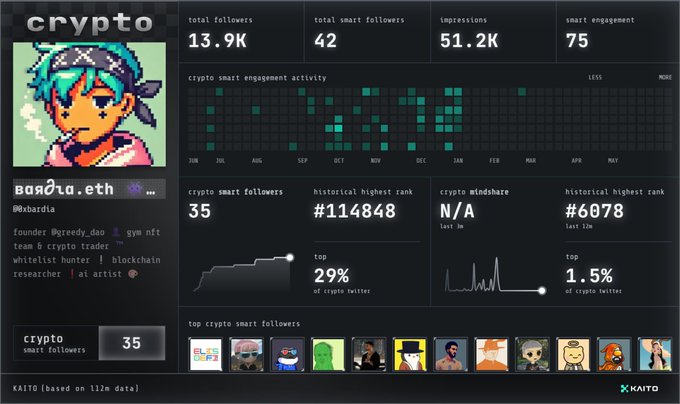Click the mindshare chart endpoint dot
The height and width of the screenshot is (404, 680).
(542, 290)
